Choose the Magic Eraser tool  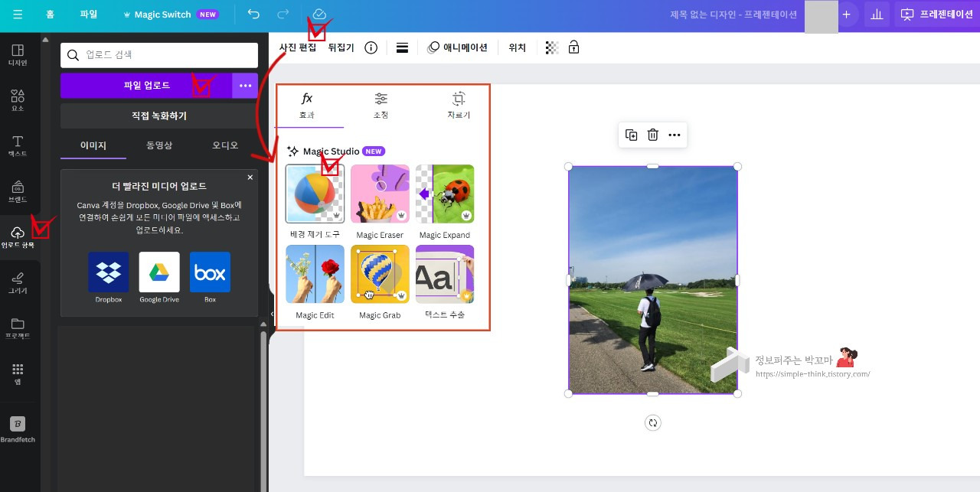[x=380, y=202]
